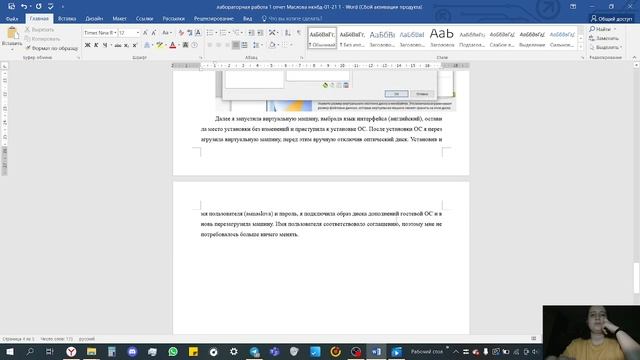Screen dimensions: 640x360
Task: Click the tell-me search field
Action: pyautogui.click(x=292, y=18)
